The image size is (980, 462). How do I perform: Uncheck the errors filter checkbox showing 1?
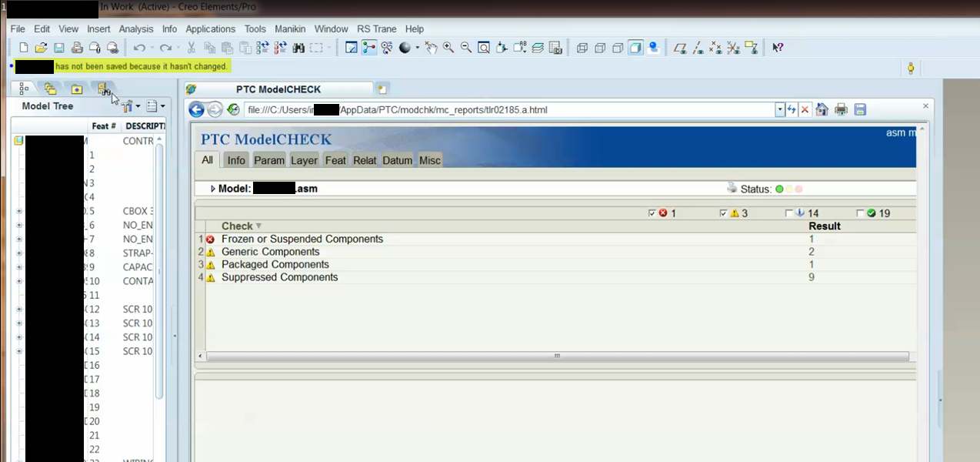tap(653, 213)
